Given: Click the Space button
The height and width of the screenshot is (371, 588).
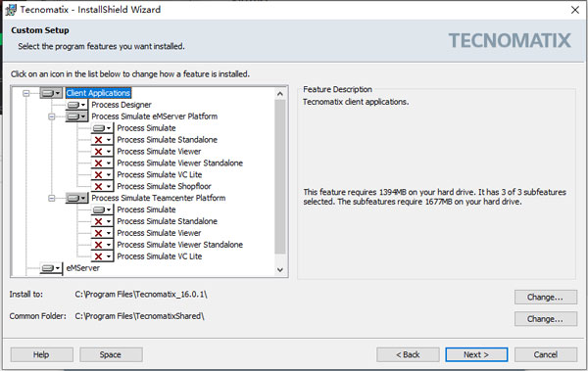Looking at the screenshot, I should (x=111, y=354).
